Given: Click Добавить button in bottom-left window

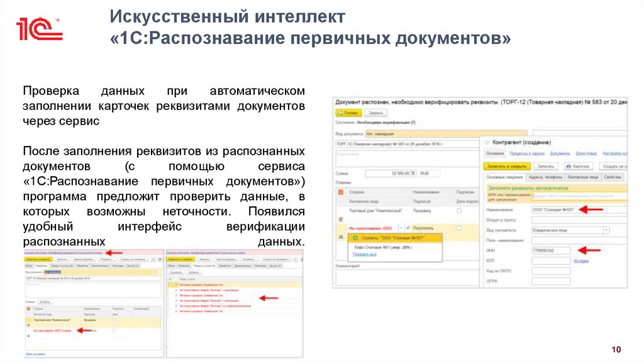Looking at the screenshot, I should (x=45, y=302).
